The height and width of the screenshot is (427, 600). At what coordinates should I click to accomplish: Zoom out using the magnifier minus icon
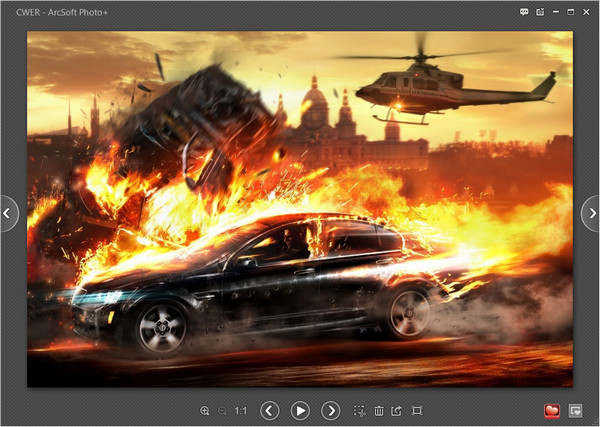pos(222,410)
